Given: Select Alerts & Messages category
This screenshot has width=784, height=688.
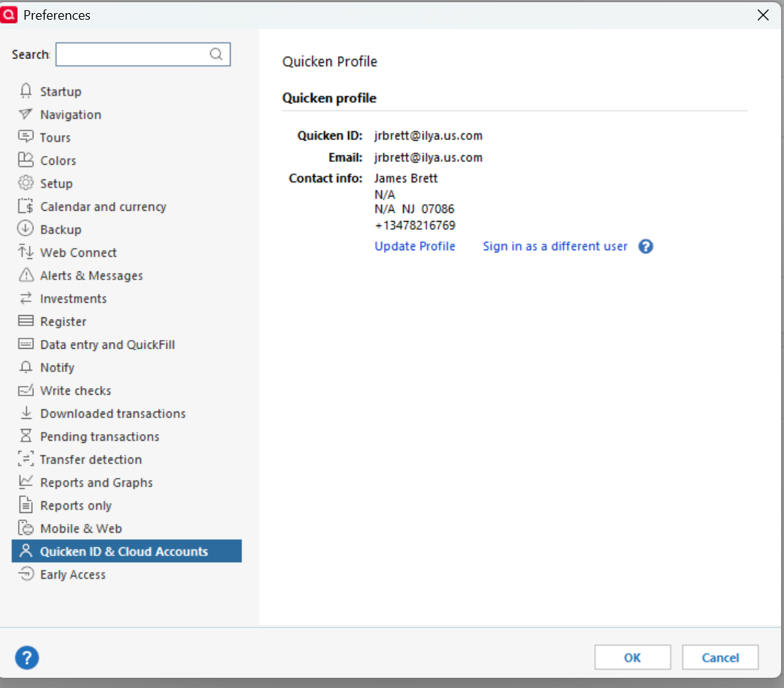Looking at the screenshot, I should click(91, 275).
